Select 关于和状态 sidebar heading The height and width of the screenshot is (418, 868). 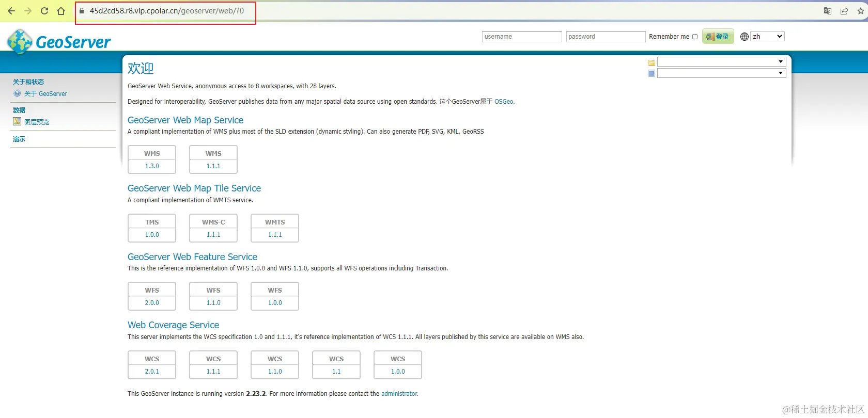tap(28, 82)
